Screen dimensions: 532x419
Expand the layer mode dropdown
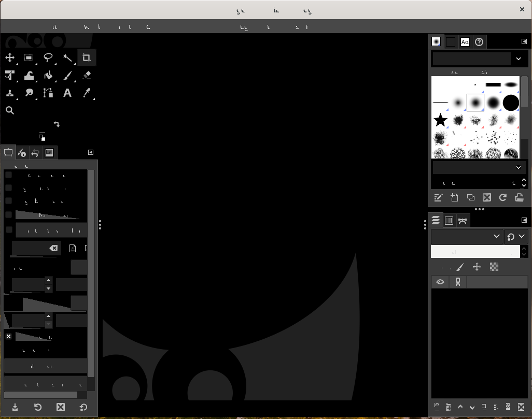(496, 236)
